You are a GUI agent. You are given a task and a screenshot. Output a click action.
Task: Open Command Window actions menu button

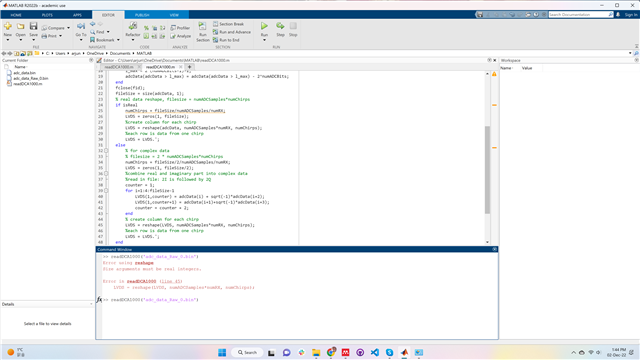pyautogui.click(x=494, y=249)
